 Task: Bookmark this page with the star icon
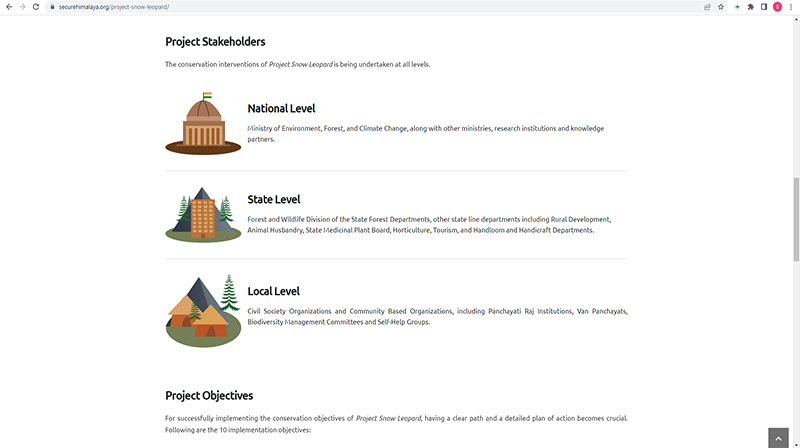click(x=721, y=6)
